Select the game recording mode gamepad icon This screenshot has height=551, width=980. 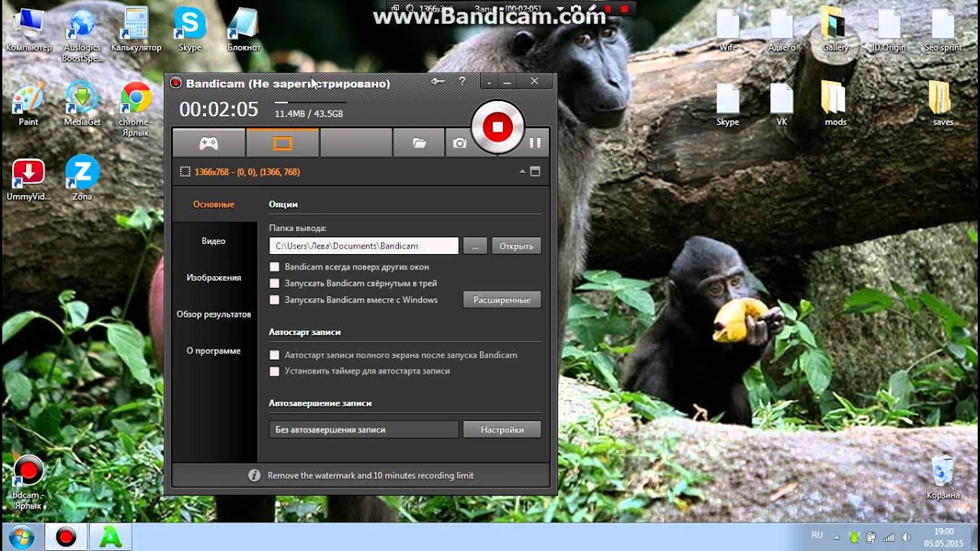click(x=209, y=143)
